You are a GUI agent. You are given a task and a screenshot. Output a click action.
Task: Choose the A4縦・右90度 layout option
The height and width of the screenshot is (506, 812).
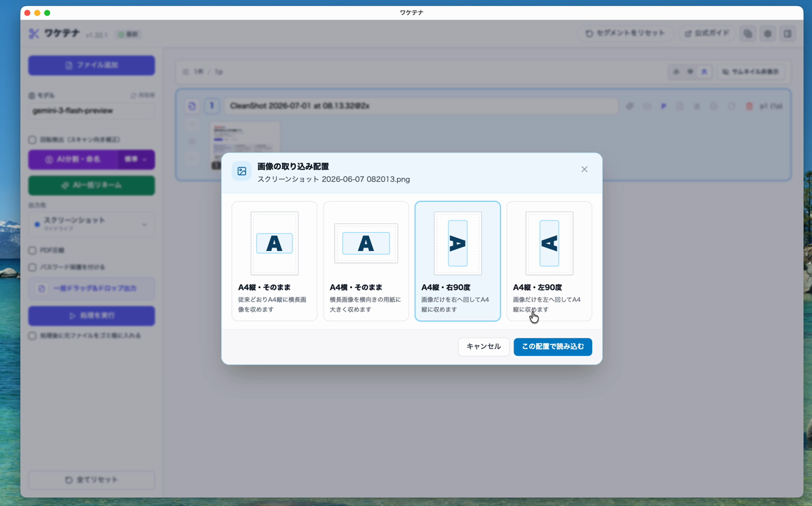point(457,261)
